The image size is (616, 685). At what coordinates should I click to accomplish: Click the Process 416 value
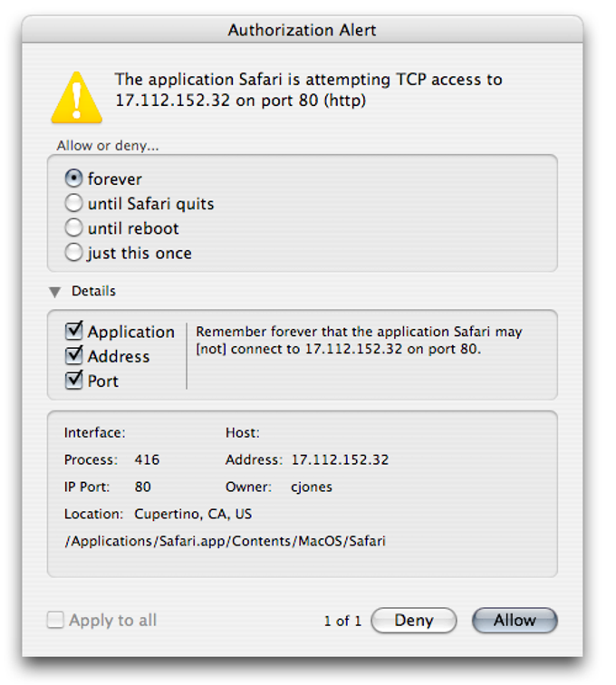point(147,459)
